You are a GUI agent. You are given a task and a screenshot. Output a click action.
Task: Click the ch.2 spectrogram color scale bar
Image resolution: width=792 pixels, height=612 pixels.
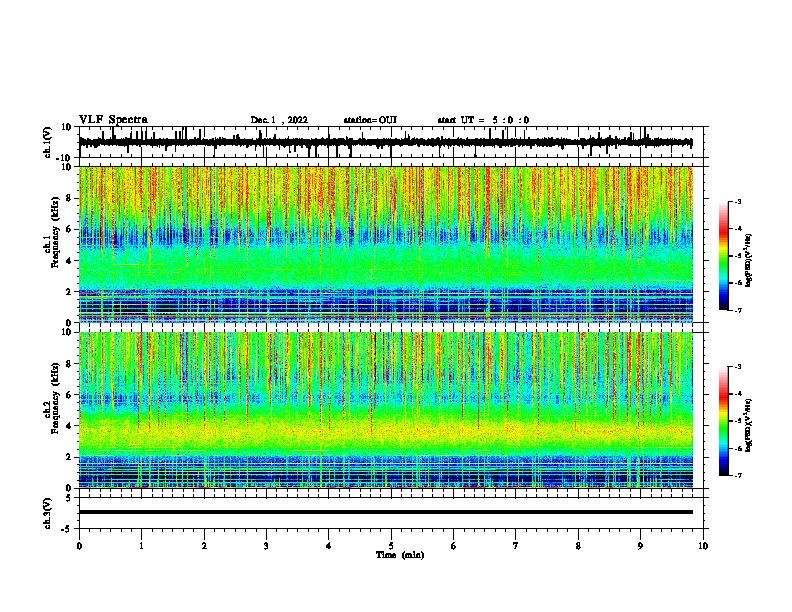(x=724, y=421)
